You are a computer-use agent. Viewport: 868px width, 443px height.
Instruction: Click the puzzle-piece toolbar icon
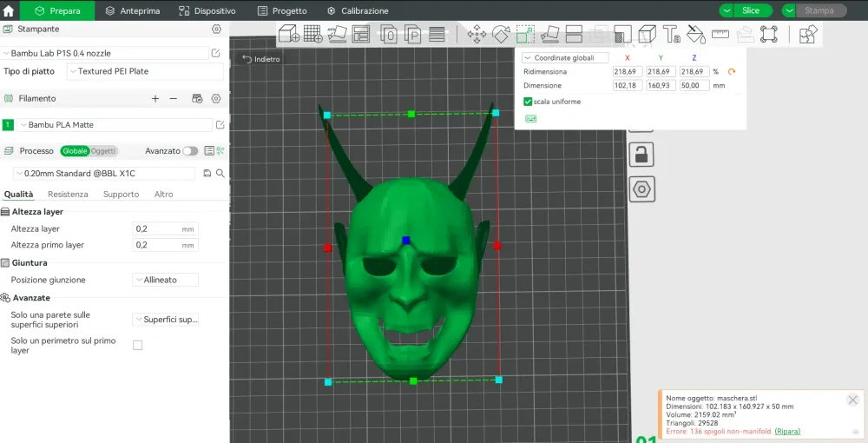[x=809, y=35]
